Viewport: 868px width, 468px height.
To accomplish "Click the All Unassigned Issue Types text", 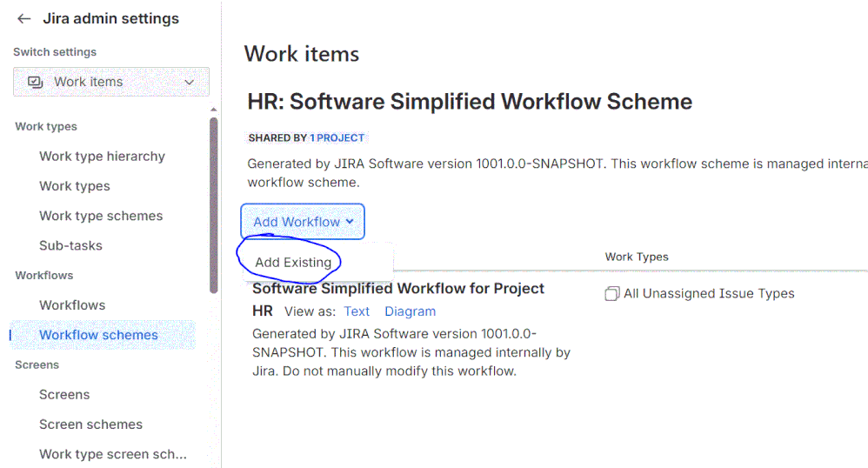I will coord(709,293).
